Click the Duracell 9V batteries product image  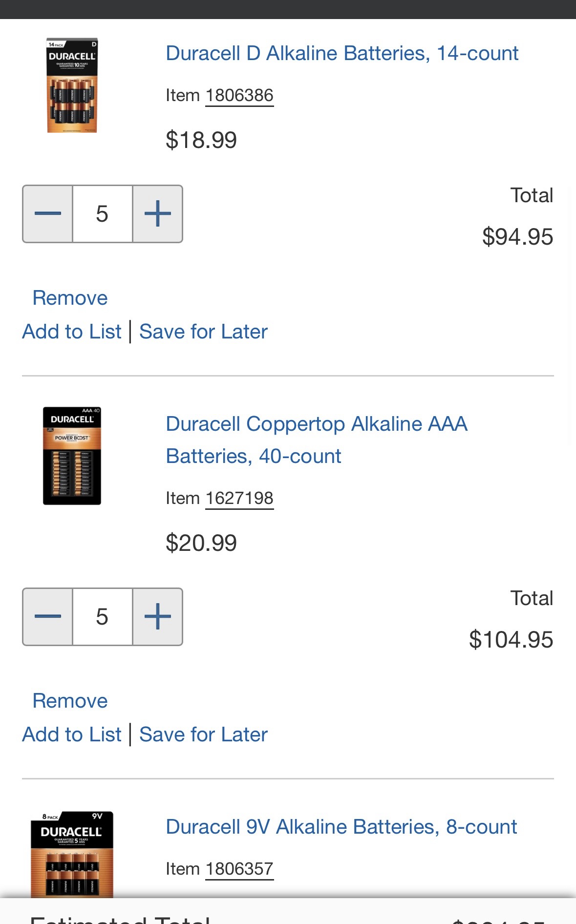coord(72,855)
